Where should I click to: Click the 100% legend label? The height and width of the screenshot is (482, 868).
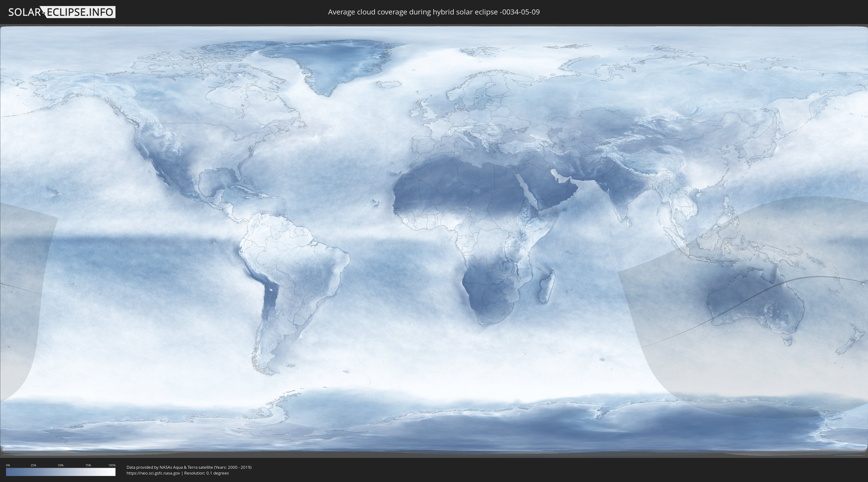[x=112, y=465]
